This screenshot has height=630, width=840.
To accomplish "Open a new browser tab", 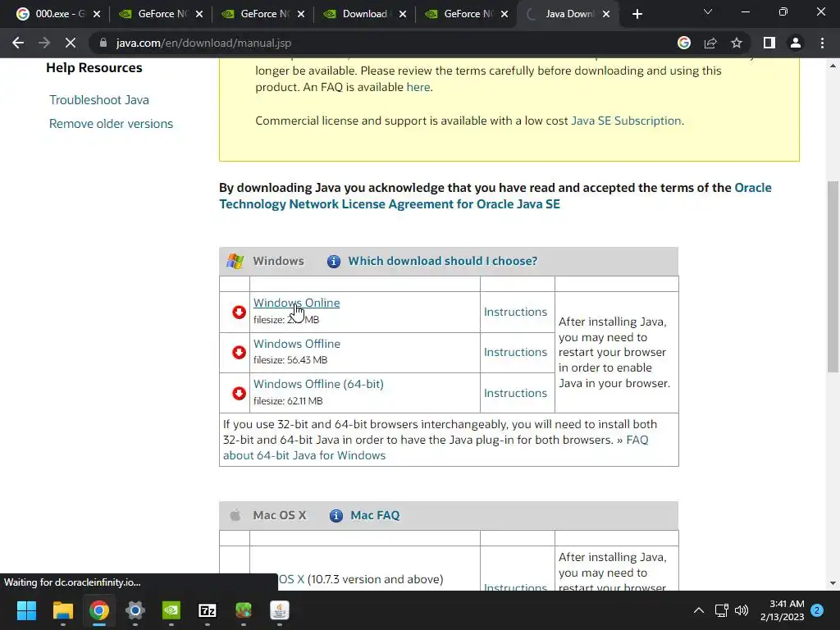I will pos(637,14).
